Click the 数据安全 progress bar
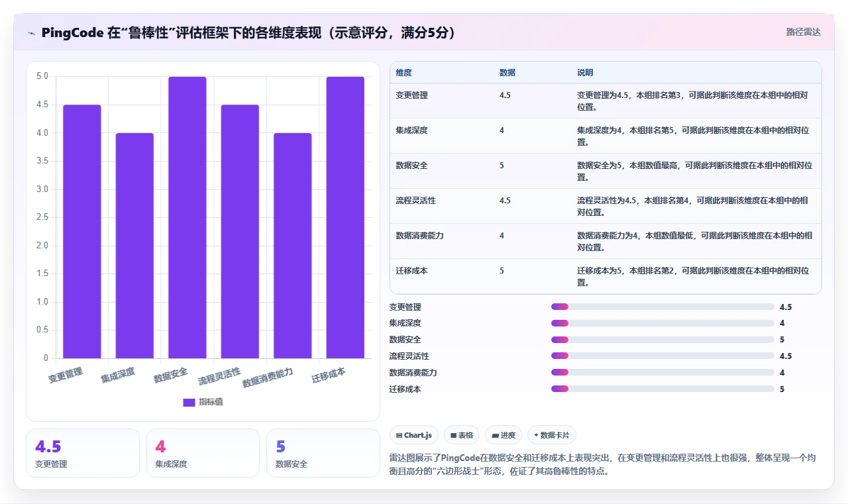Screen dimensions: 848x504 (662, 340)
